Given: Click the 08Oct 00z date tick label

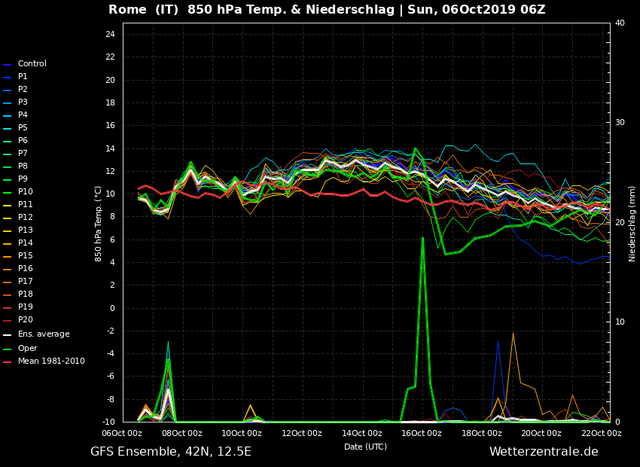Looking at the screenshot, I should (183, 433).
